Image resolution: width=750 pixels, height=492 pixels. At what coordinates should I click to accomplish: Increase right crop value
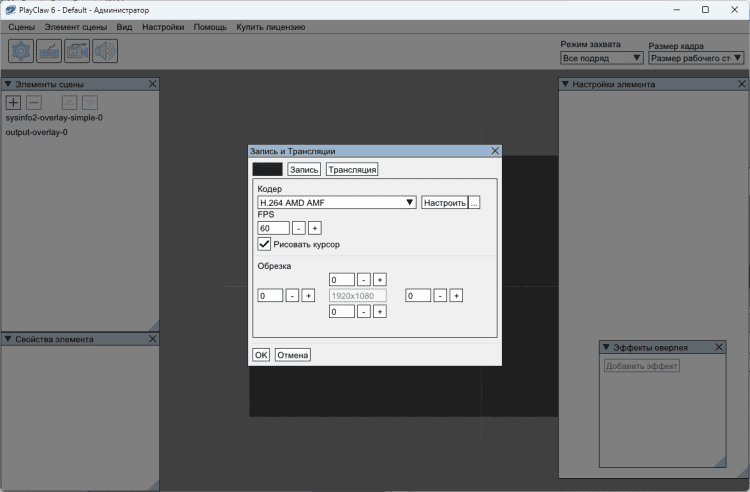tap(456, 295)
